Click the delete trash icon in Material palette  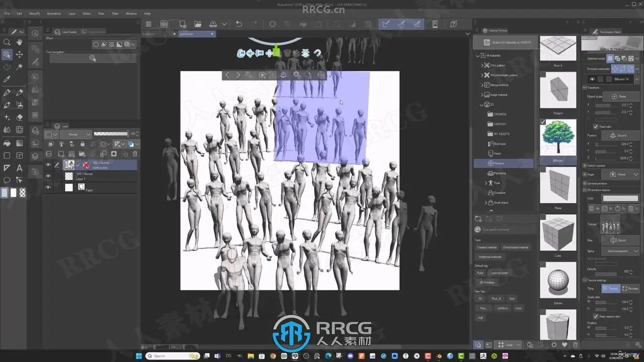576,345
